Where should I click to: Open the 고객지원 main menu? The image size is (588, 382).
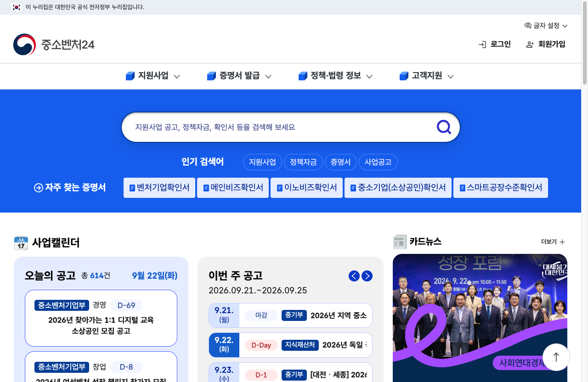tap(427, 76)
